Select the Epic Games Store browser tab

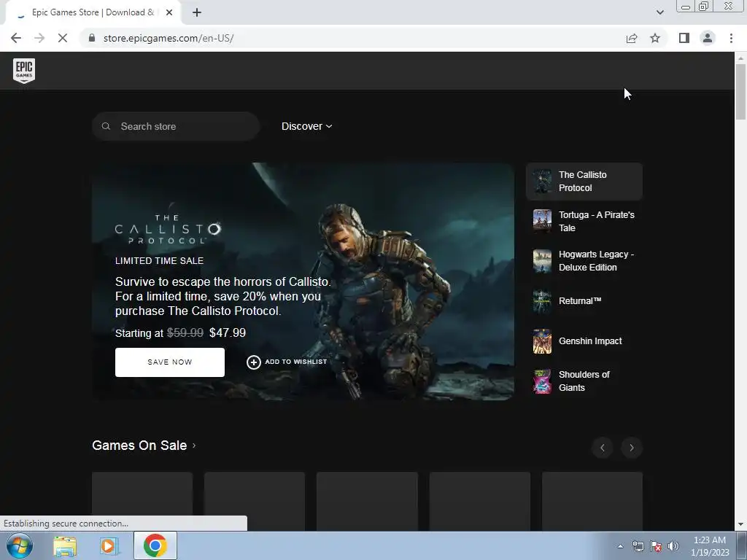[x=93, y=12]
